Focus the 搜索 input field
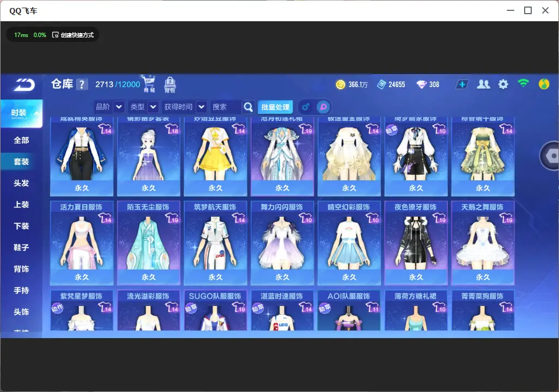This screenshot has height=392, width=559. 226,107
